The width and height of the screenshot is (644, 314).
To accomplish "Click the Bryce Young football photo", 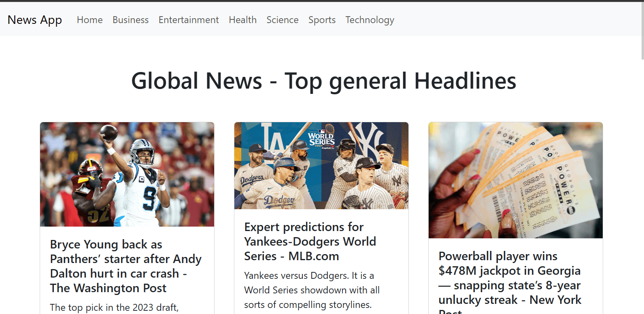I will [x=127, y=174].
